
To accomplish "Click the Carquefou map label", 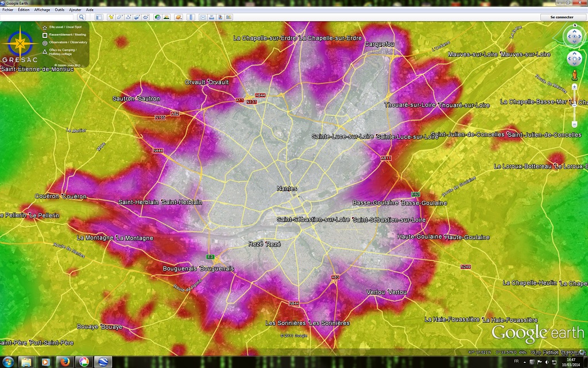I will (x=380, y=44).
